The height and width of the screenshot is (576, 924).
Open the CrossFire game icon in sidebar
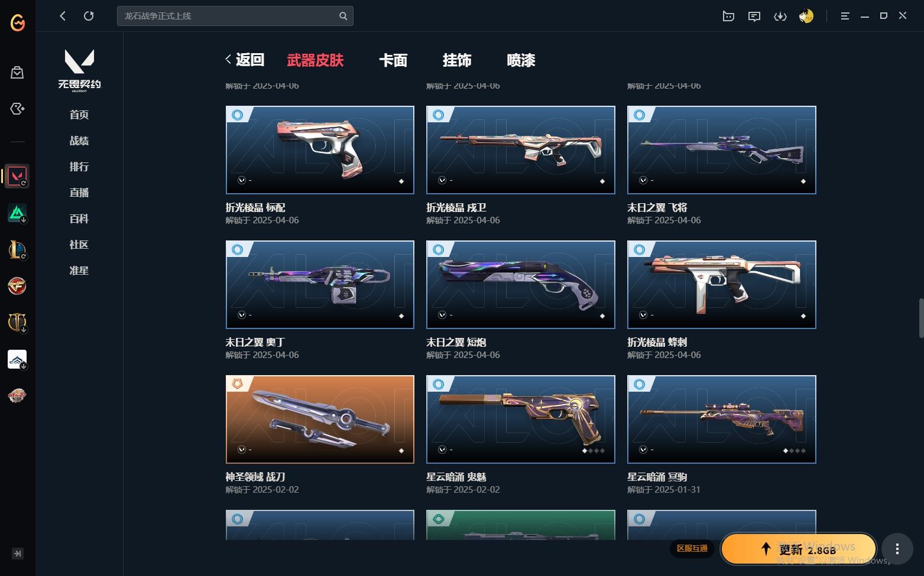pos(17,287)
